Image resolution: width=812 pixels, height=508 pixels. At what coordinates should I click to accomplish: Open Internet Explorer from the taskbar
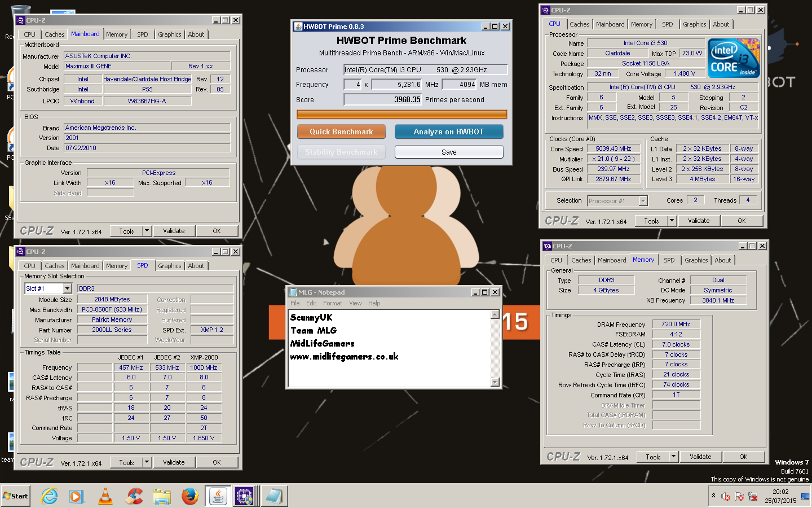[50, 496]
